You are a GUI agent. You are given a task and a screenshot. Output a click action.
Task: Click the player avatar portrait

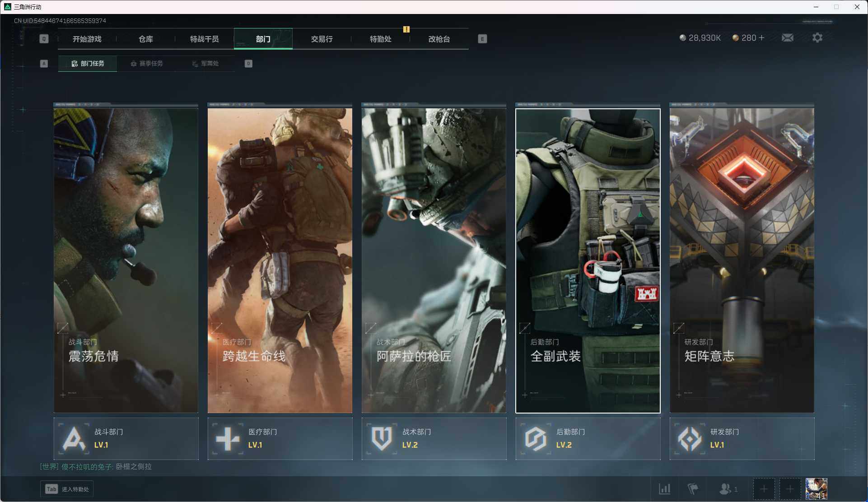[x=816, y=488]
